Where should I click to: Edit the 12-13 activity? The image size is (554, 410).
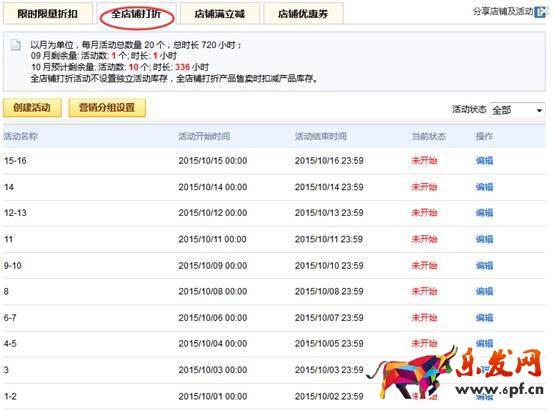coord(484,213)
